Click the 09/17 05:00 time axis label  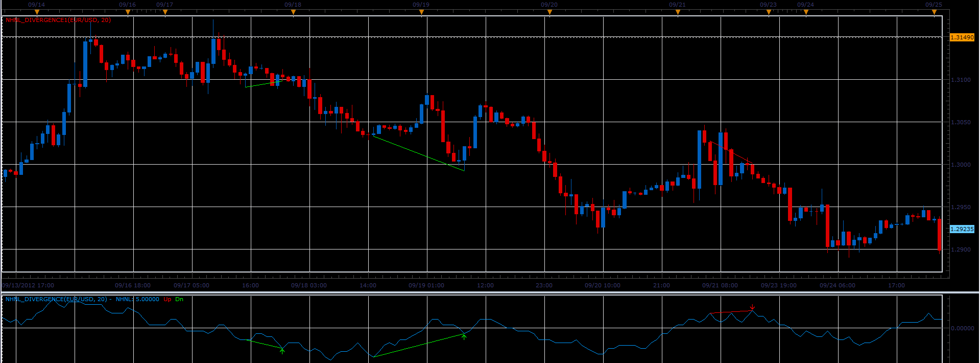[192, 285]
